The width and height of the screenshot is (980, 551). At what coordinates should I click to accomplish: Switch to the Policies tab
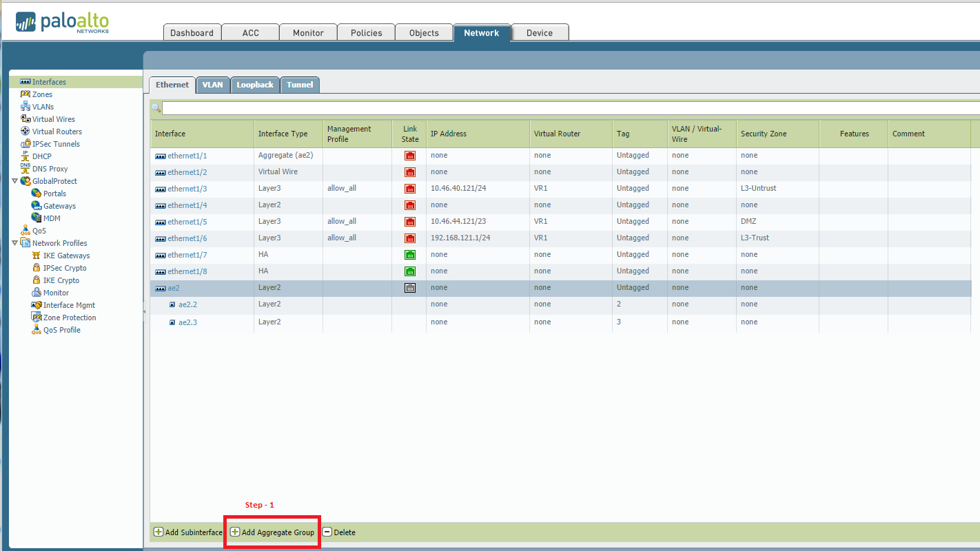click(x=366, y=33)
